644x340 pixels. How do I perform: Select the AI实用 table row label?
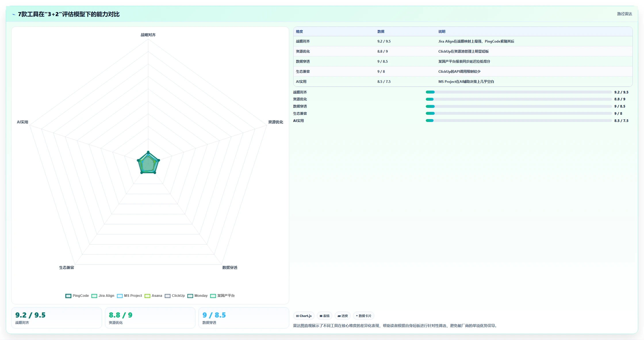pyautogui.click(x=301, y=82)
